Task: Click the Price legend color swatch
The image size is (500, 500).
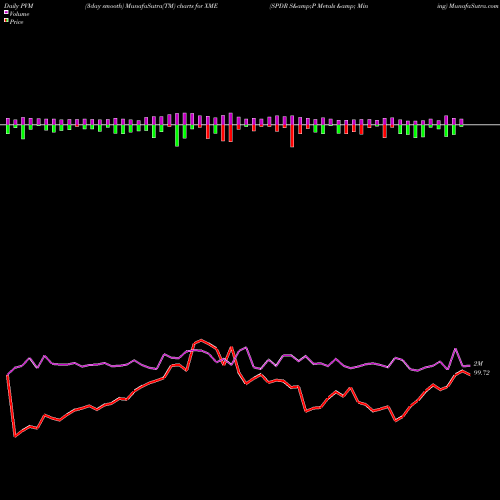Action: pyautogui.click(x=6, y=21)
